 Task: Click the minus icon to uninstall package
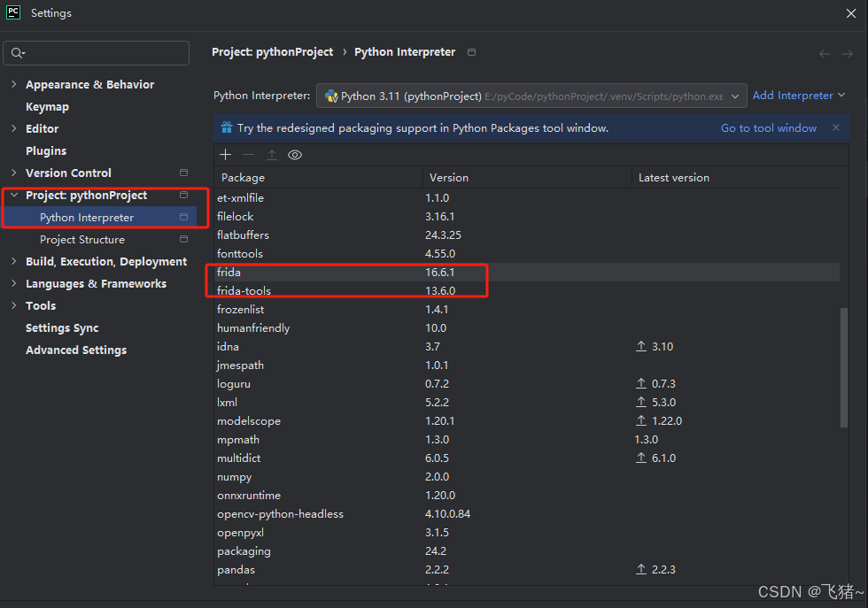point(249,154)
